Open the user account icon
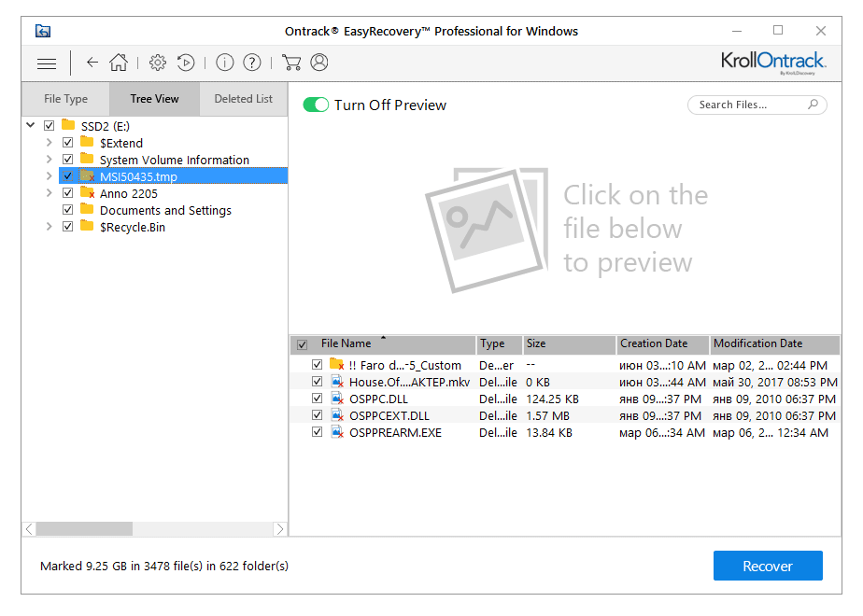 point(319,63)
